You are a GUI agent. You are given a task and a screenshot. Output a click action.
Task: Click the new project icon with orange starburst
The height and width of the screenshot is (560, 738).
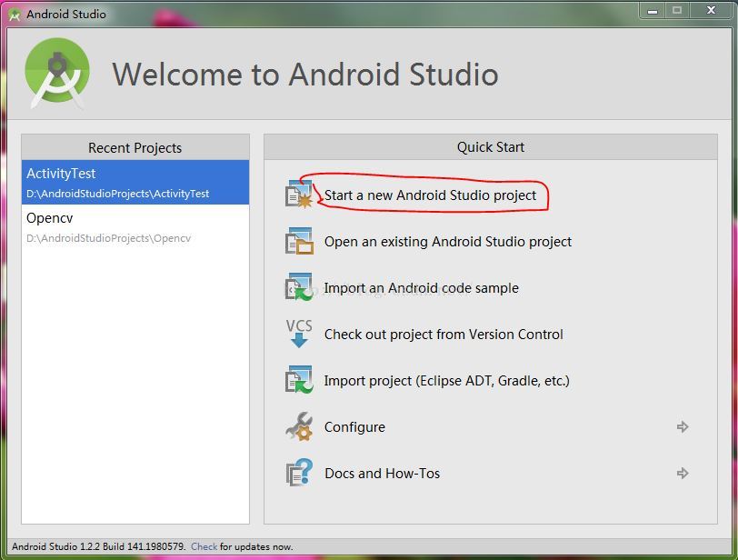(x=299, y=195)
